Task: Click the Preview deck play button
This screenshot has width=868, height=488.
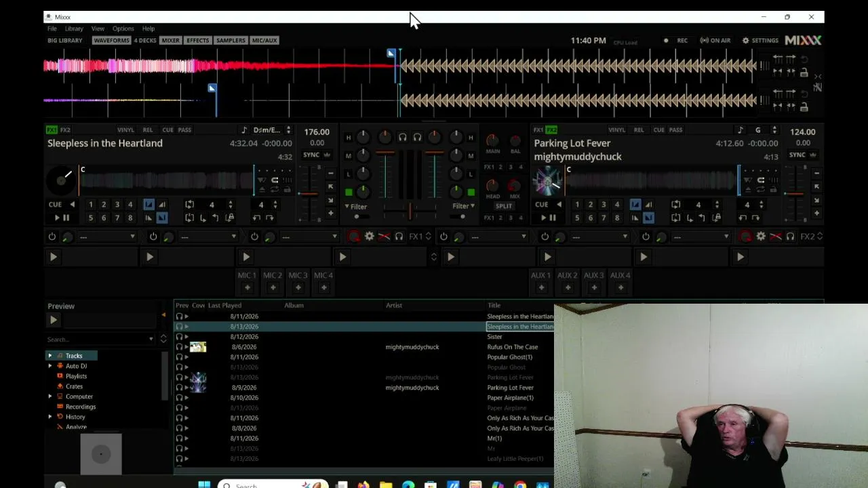Action: click(54, 320)
